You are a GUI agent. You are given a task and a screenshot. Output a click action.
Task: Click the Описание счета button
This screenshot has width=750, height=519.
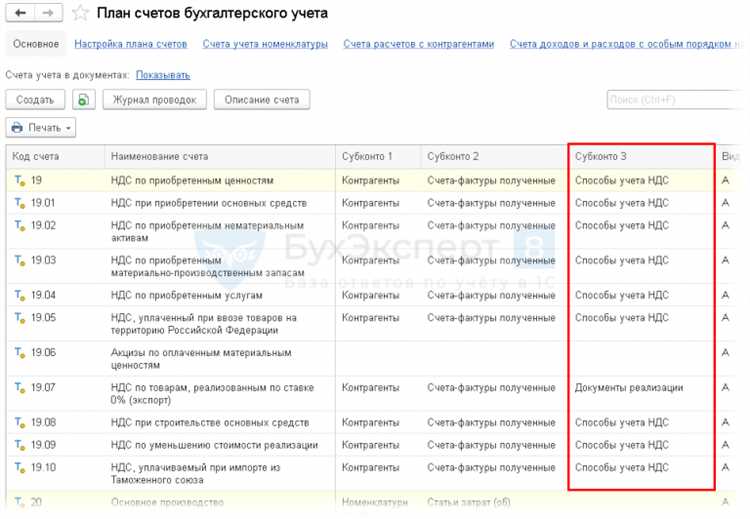pyautogui.click(x=261, y=100)
